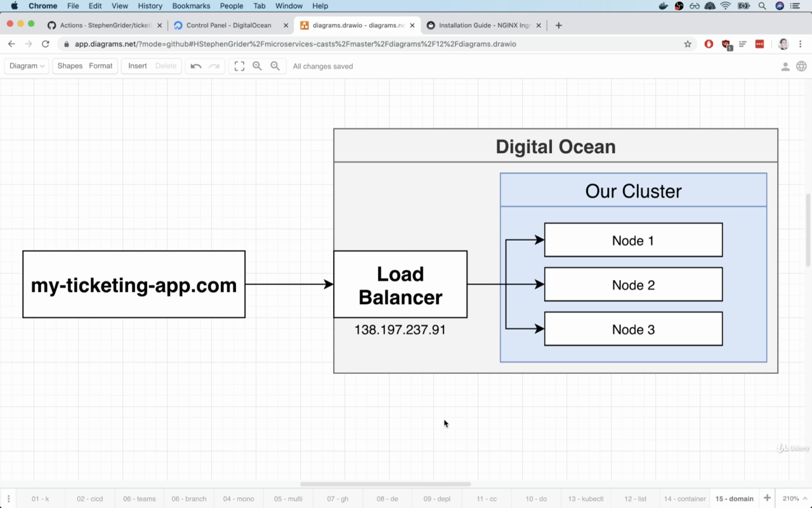Toggle fullscreen fit icon in toolbar
Viewport: 812px width, 508px height.
point(239,66)
